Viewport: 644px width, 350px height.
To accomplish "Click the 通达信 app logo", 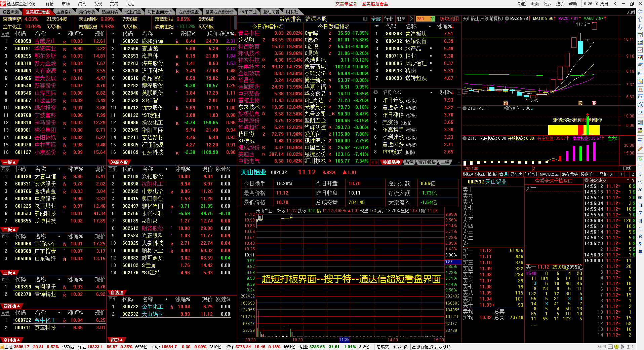I will [x=3, y=4].
